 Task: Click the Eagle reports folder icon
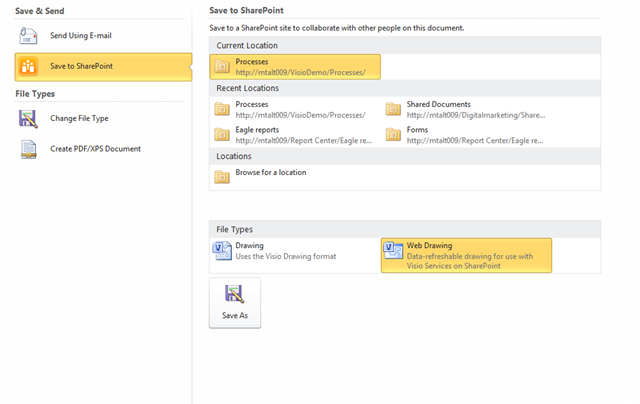click(x=222, y=134)
